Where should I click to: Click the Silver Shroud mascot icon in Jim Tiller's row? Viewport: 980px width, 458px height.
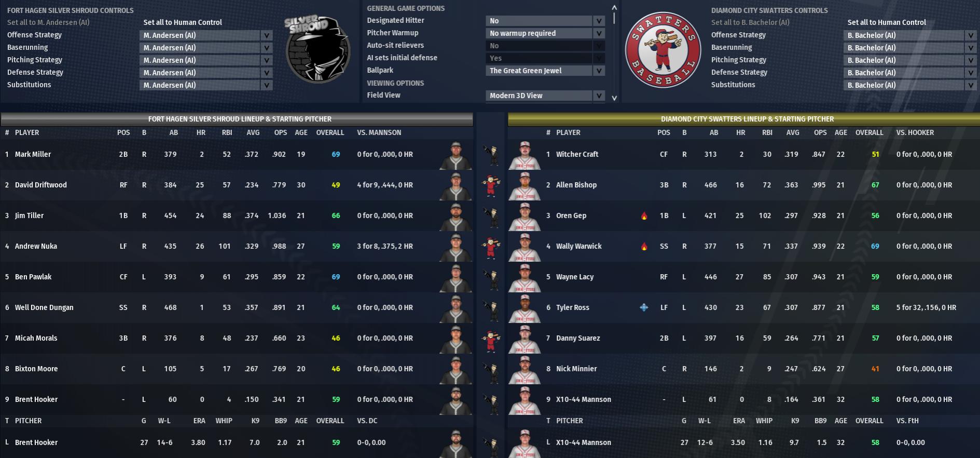tap(491, 217)
